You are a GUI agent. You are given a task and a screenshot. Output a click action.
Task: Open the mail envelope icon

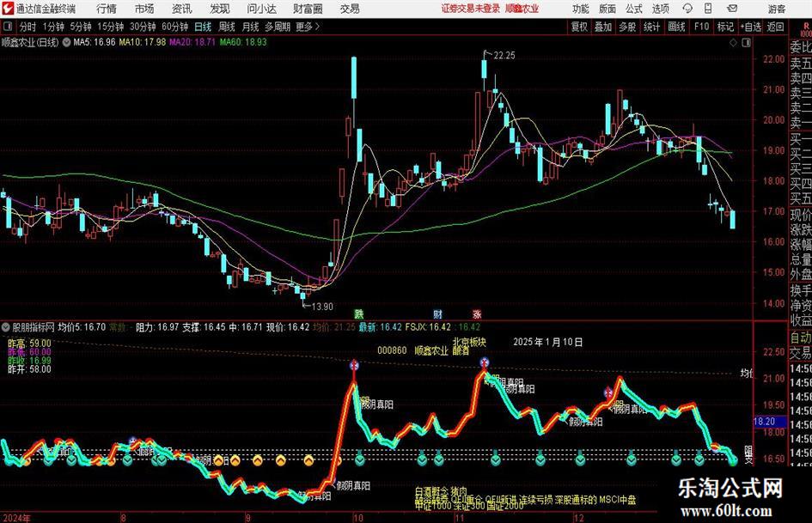point(732,9)
